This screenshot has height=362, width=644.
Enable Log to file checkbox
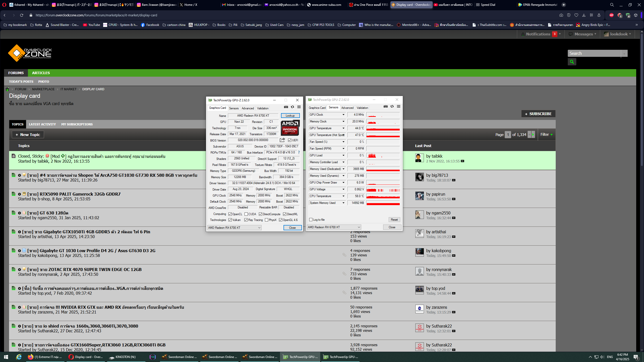[311, 220]
